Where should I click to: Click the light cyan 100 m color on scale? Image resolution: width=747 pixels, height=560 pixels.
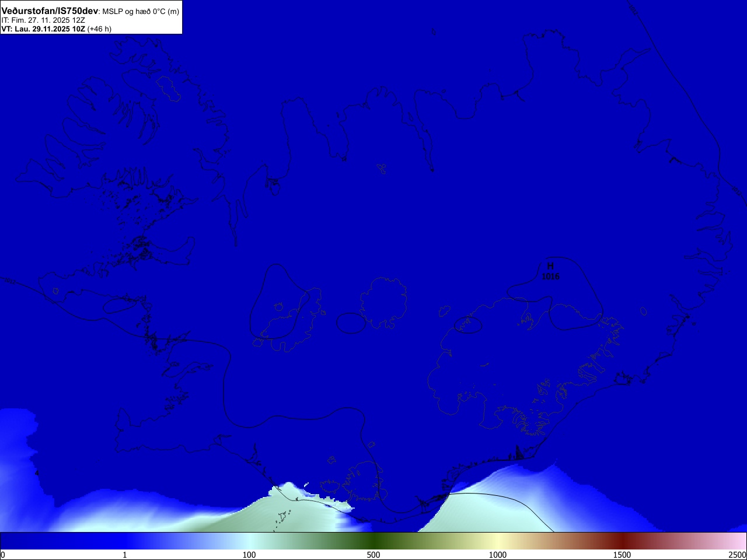tap(249, 541)
